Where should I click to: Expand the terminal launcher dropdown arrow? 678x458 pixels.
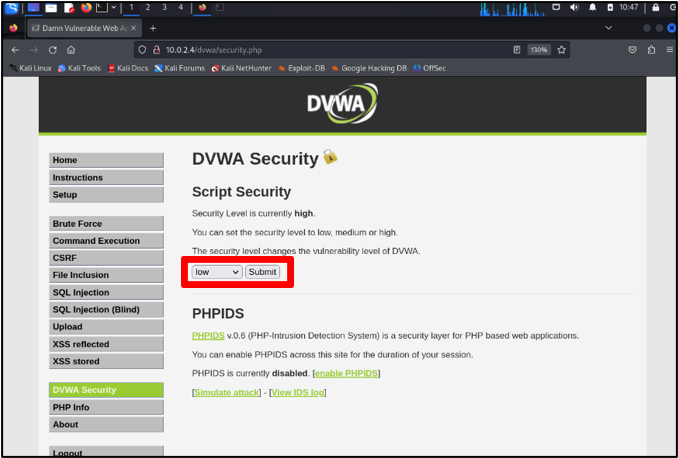pos(114,7)
